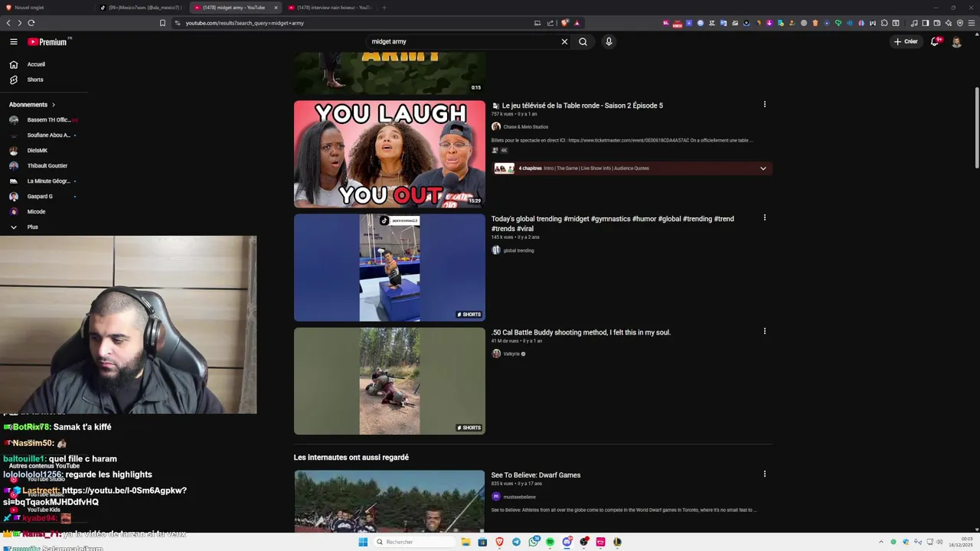Open the YouTube hamburger guide menu
This screenshot has height=551, width=980.
click(13, 42)
